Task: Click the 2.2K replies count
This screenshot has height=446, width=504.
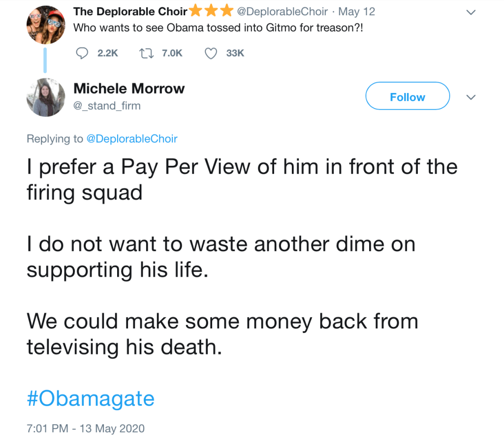Action: click(108, 53)
